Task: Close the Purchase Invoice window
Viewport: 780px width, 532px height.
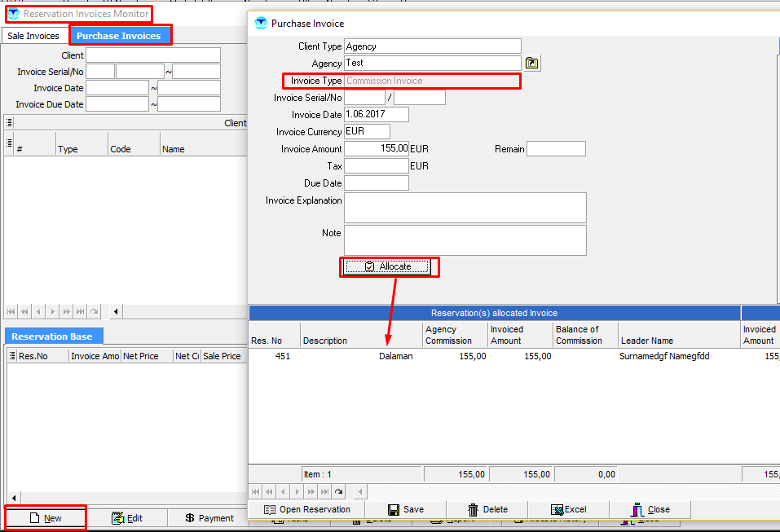Action: (650, 509)
